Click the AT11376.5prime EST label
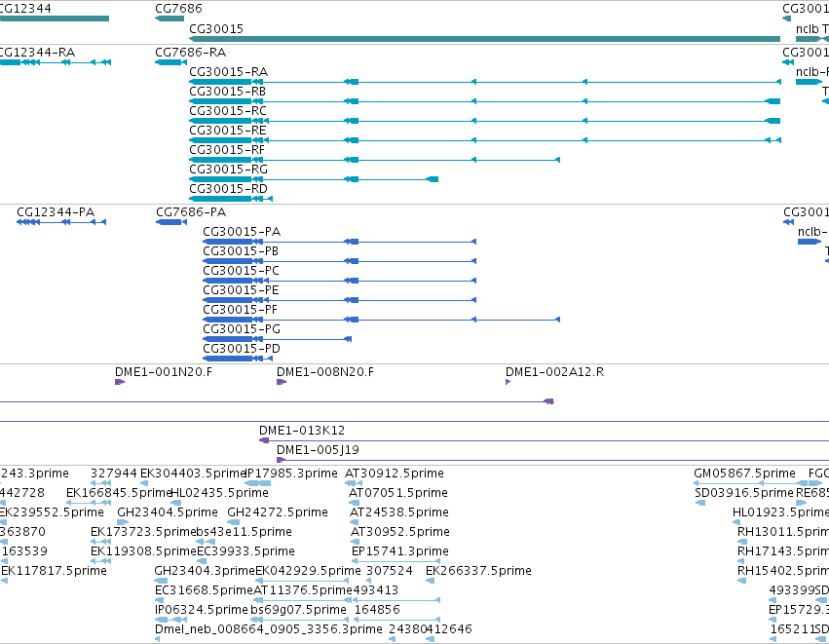Image resolution: width=829 pixels, height=644 pixels. pos(303,590)
